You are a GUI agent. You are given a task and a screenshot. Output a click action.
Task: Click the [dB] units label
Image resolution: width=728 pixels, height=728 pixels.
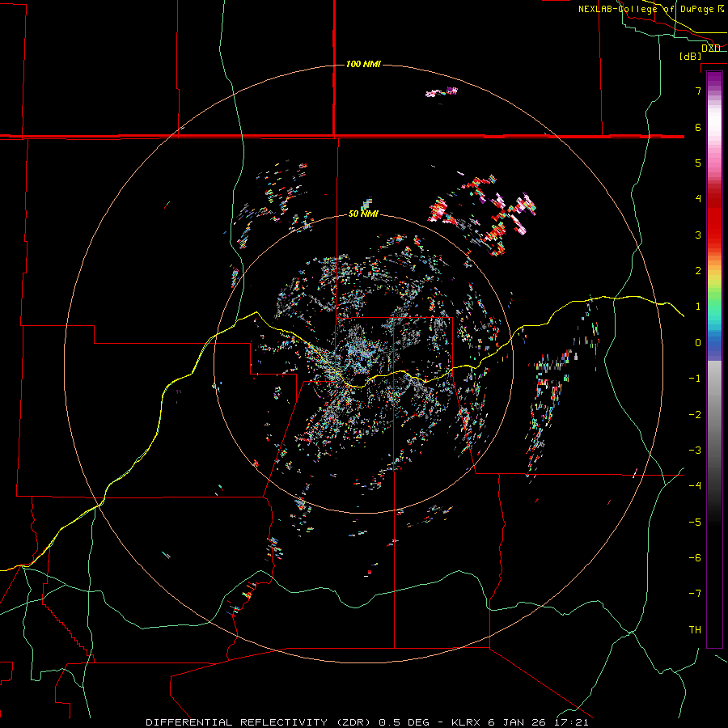tap(691, 56)
